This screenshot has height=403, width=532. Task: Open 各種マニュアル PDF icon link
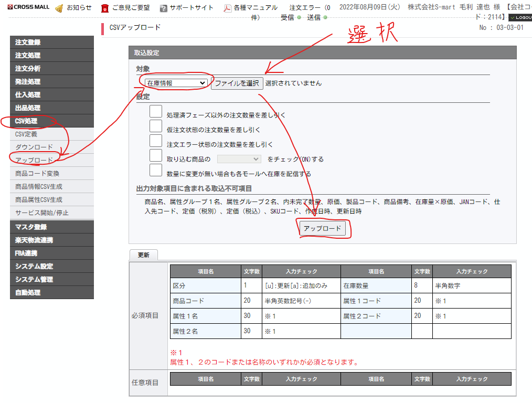coord(251,8)
